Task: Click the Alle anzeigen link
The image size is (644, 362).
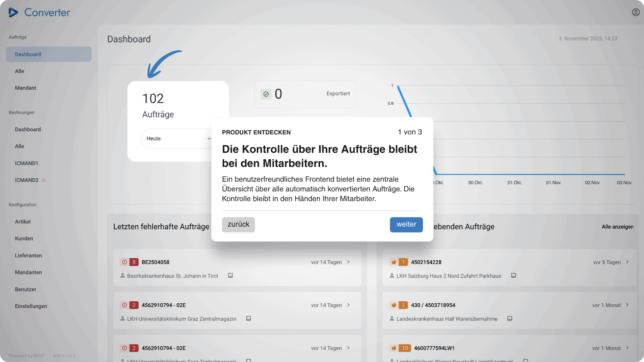Action: [618, 227]
